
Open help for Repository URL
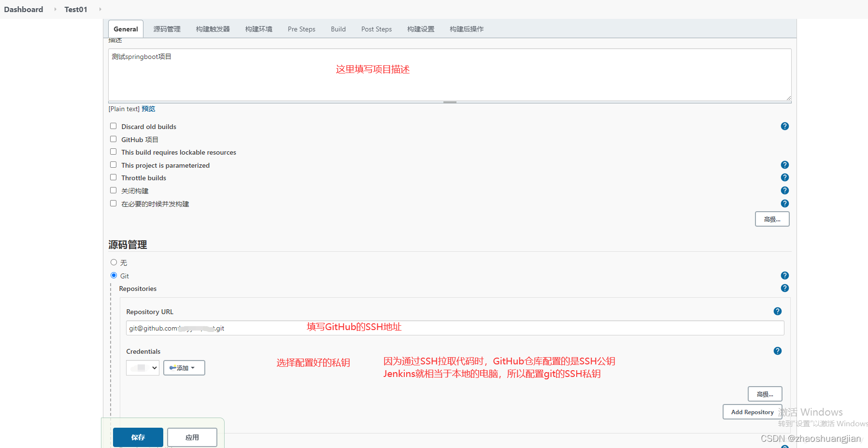click(777, 311)
